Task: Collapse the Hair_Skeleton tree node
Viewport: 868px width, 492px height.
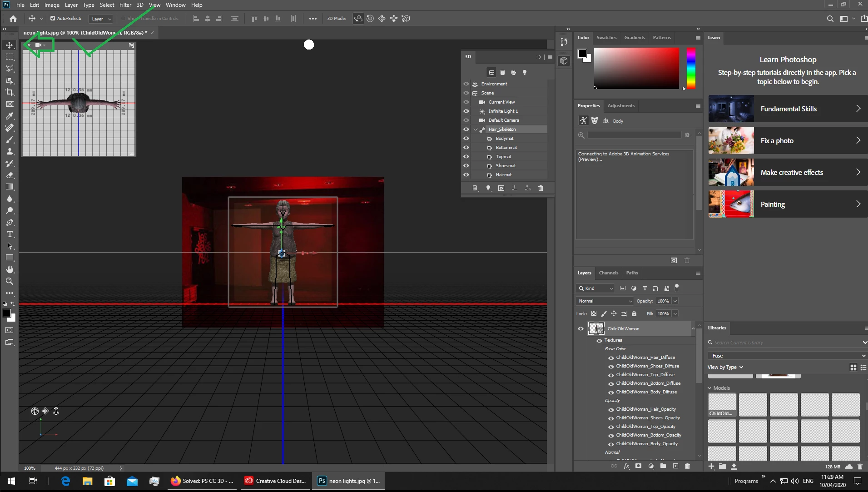Action: (x=475, y=129)
